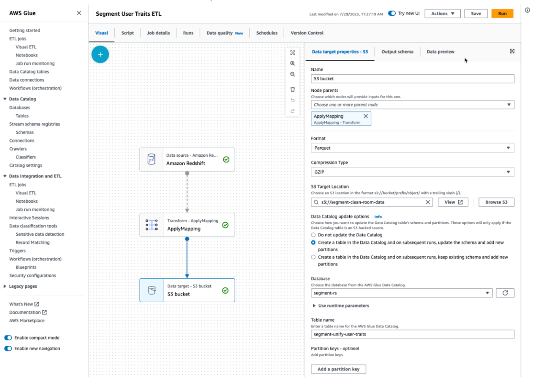Click the S3 bucket node status checkmark
536x392 pixels.
225,290
